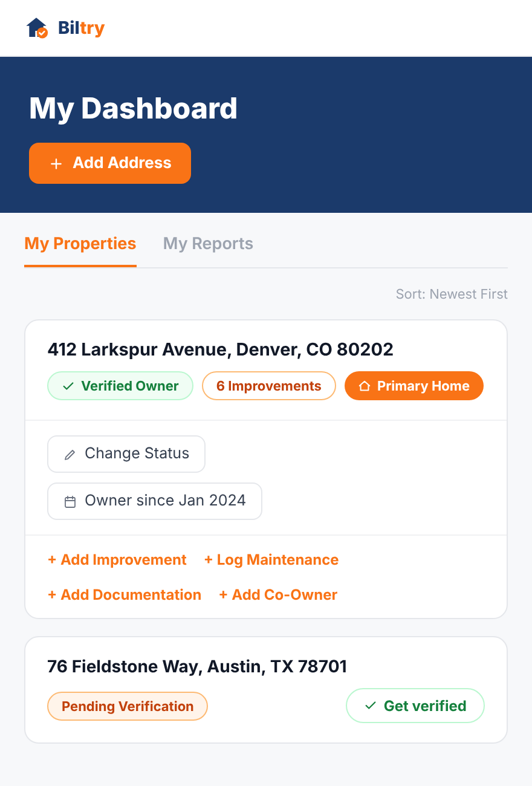Click the Verified Owner badge
This screenshot has width=532, height=786.
(x=120, y=386)
